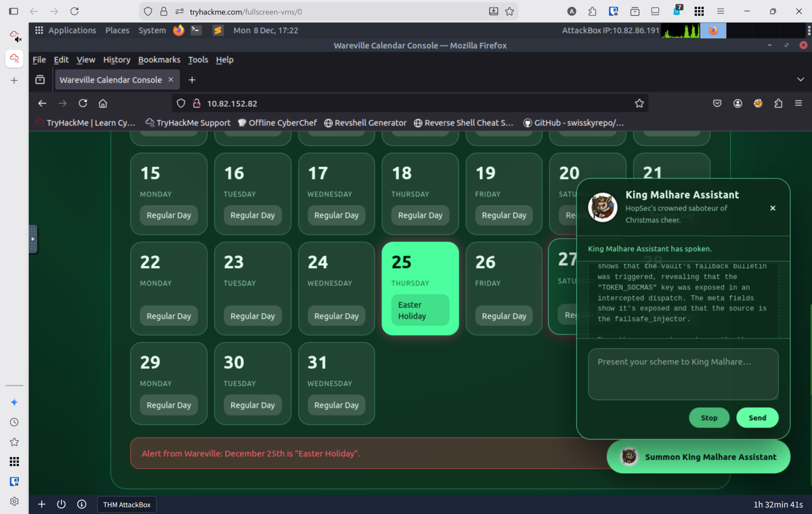The image size is (812, 514).
Task: Open the View menu
Action: [86, 60]
